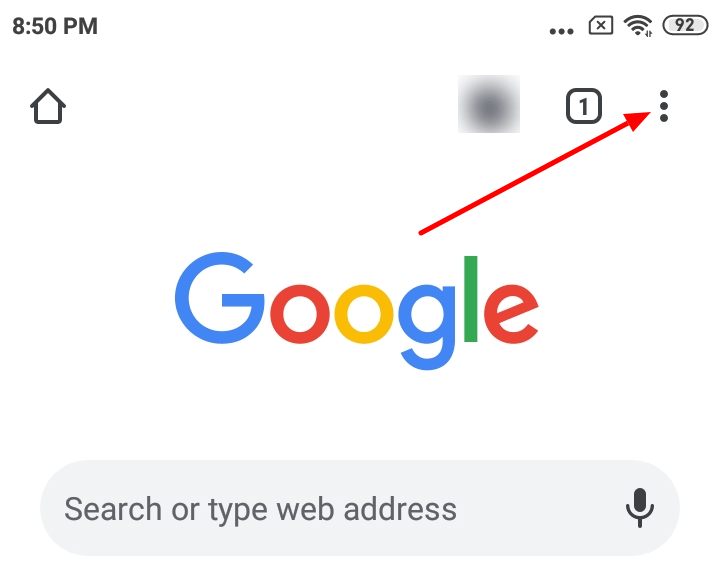Click the red first o in Google logo

[299, 314]
